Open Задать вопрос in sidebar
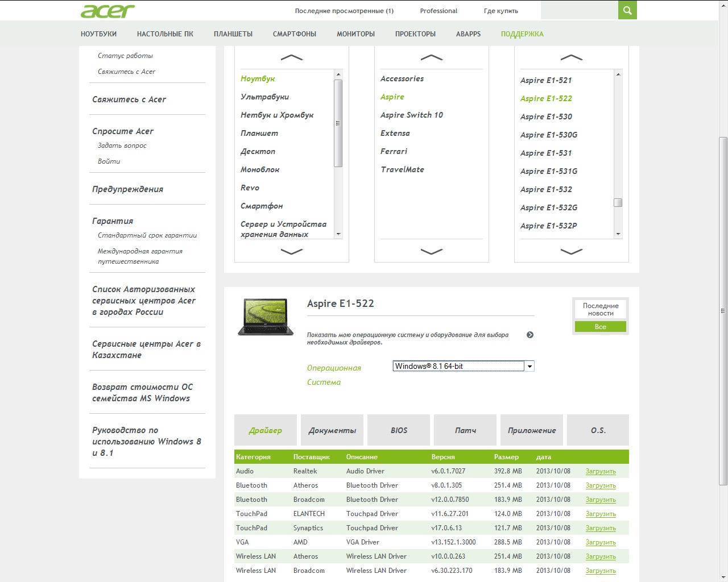 click(x=122, y=145)
